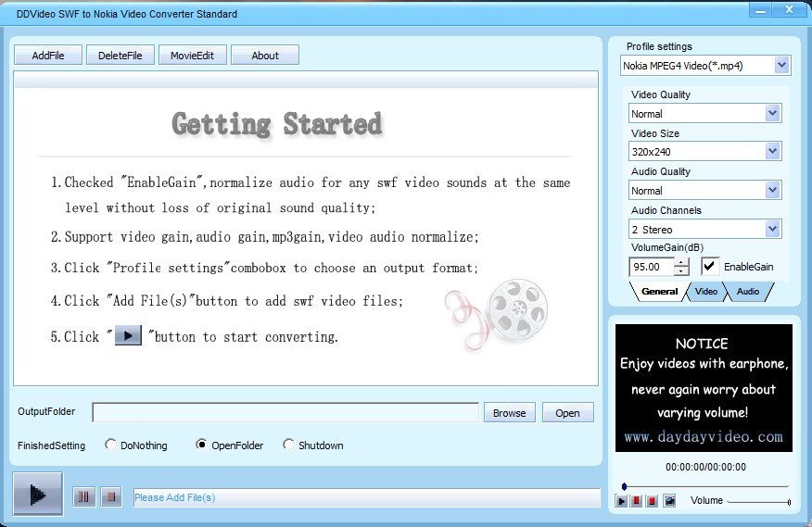Viewport: 812px width, 527px height.
Task: Click the OutputFolder path field
Action: click(285, 412)
